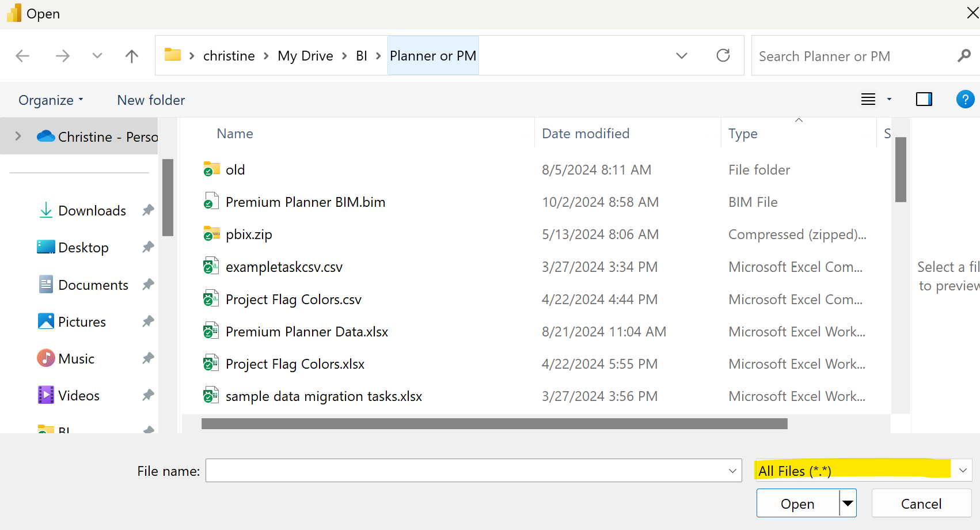
Task: Click the search magnifier icon
Action: [x=963, y=55]
